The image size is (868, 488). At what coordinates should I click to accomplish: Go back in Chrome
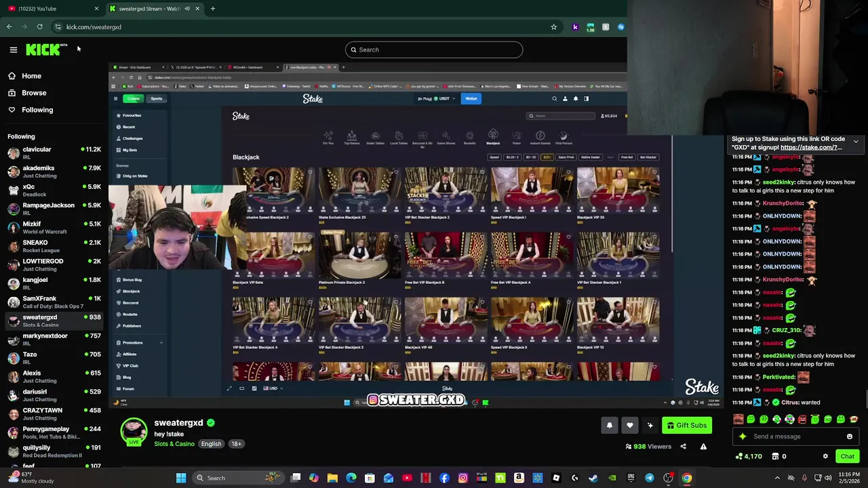tap(9, 27)
